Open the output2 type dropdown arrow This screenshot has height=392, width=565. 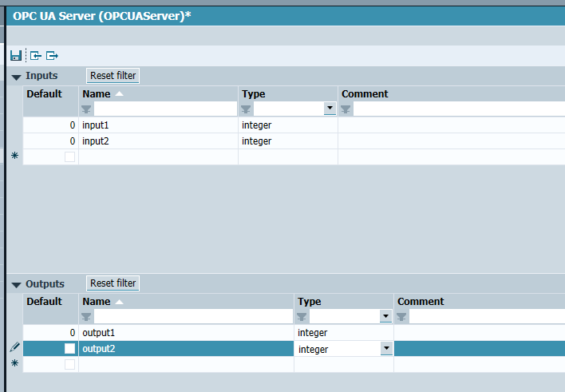[386, 348]
